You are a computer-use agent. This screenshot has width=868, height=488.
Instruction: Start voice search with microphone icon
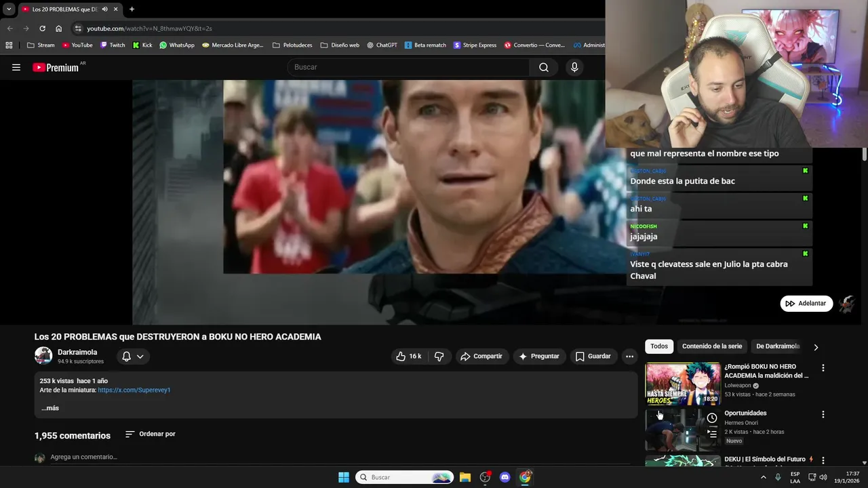[x=574, y=67]
